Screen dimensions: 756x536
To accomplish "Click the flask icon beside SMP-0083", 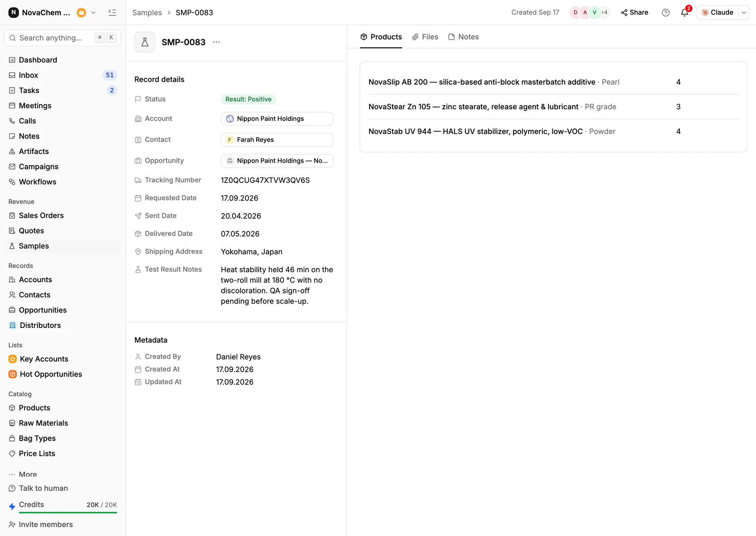I will pyautogui.click(x=145, y=42).
